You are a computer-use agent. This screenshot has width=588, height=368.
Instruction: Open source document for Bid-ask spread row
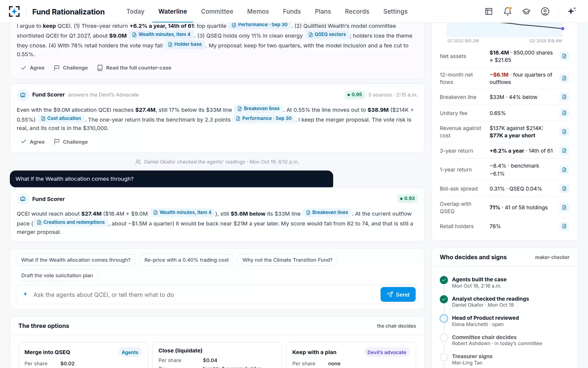tap(564, 188)
